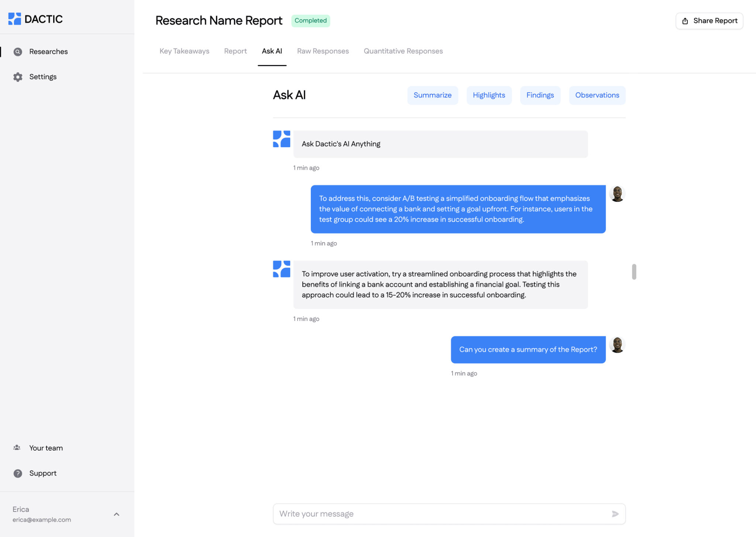The height and width of the screenshot is (537, 756).
Task: Switch to Quantitative Responses
Action: point(403,51)
